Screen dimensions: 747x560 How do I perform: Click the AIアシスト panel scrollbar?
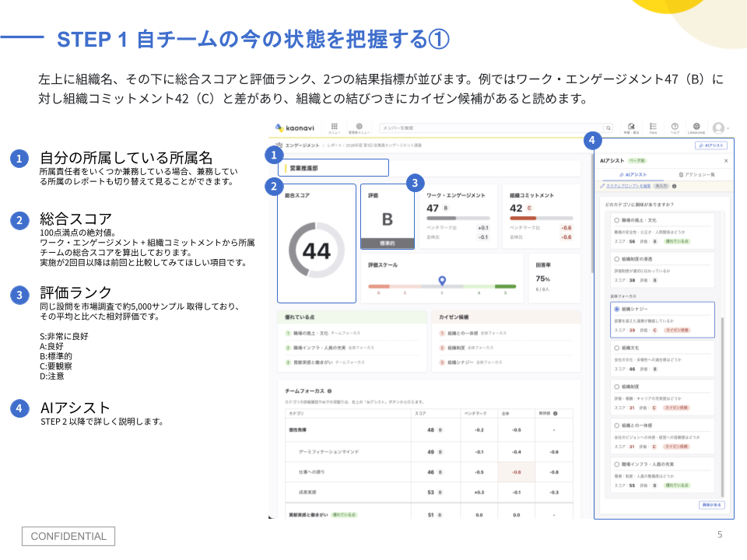(722, 407)
